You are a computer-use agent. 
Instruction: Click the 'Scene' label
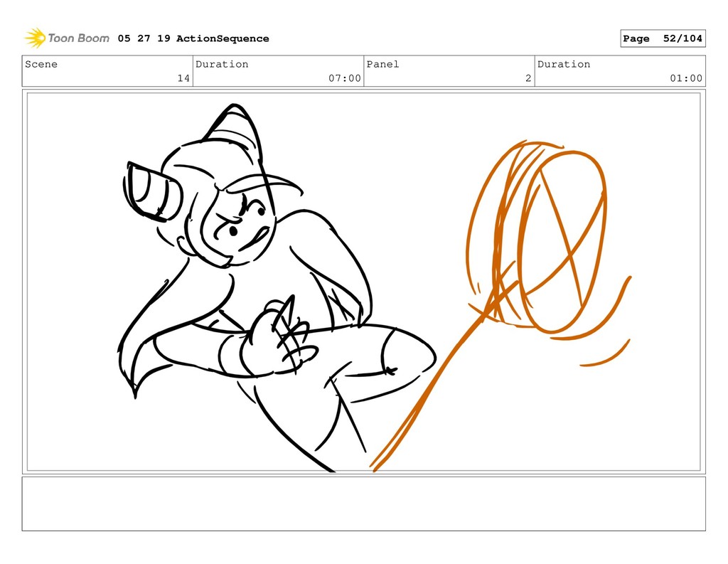click(x=41, y=64)
